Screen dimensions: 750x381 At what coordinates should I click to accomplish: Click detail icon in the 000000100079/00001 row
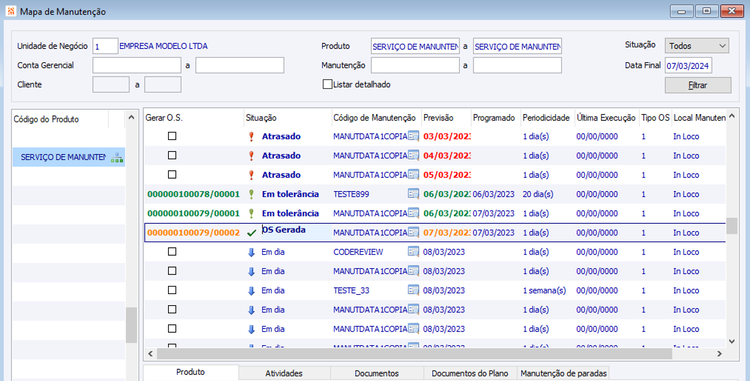coord(413,213)
